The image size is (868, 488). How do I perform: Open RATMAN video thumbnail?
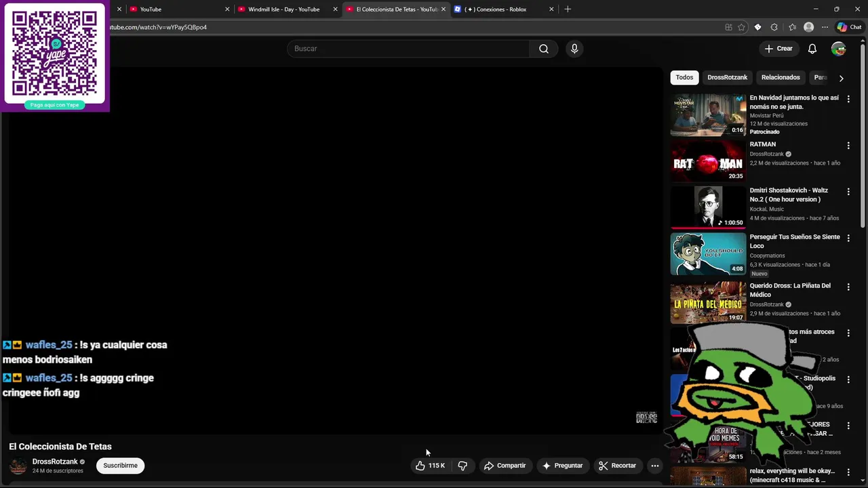click(708, 161)
